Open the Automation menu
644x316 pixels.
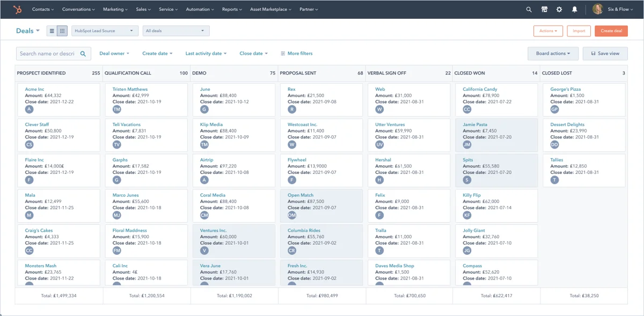coord(200,9)
